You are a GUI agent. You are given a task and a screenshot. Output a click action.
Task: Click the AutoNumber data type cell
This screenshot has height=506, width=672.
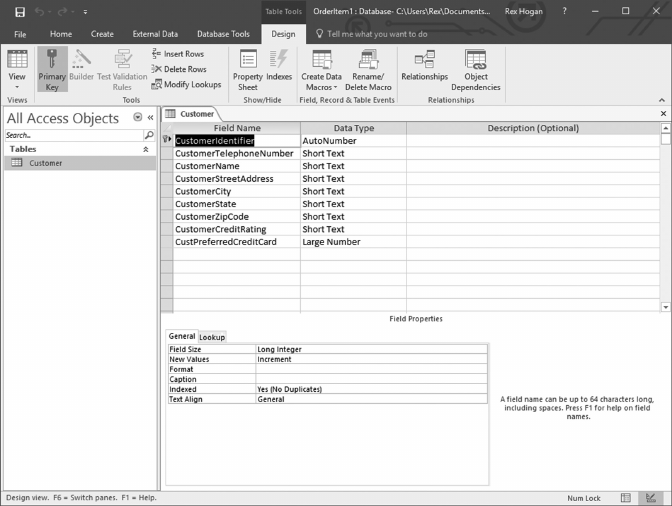pyautogui.click(x=353, y=141)
